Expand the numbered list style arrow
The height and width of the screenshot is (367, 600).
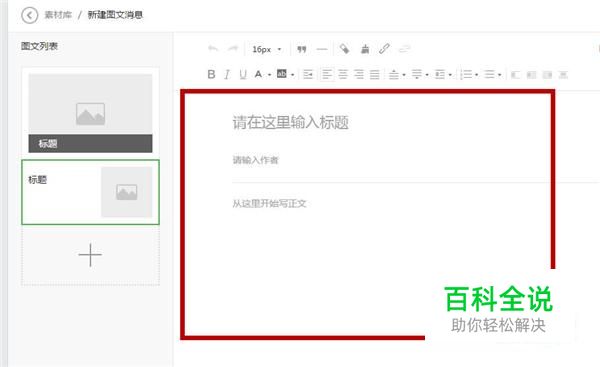[x=477, y=75]
